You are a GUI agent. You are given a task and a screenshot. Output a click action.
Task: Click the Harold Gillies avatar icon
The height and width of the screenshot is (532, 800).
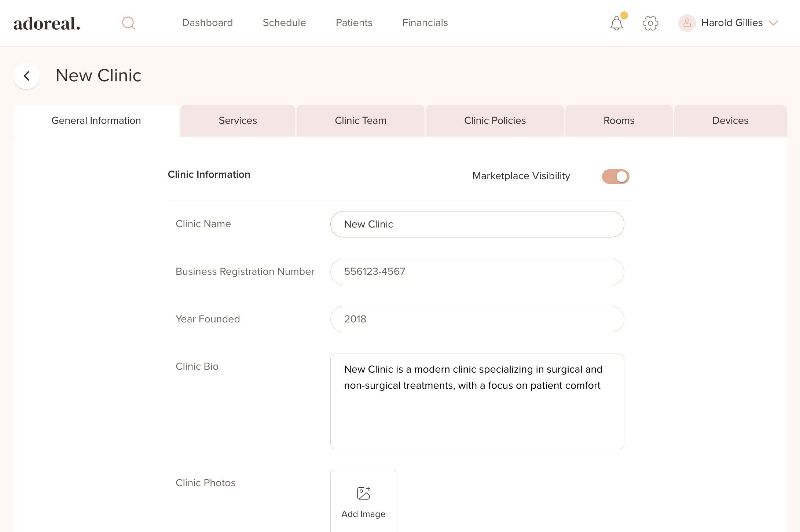point(687,23)
